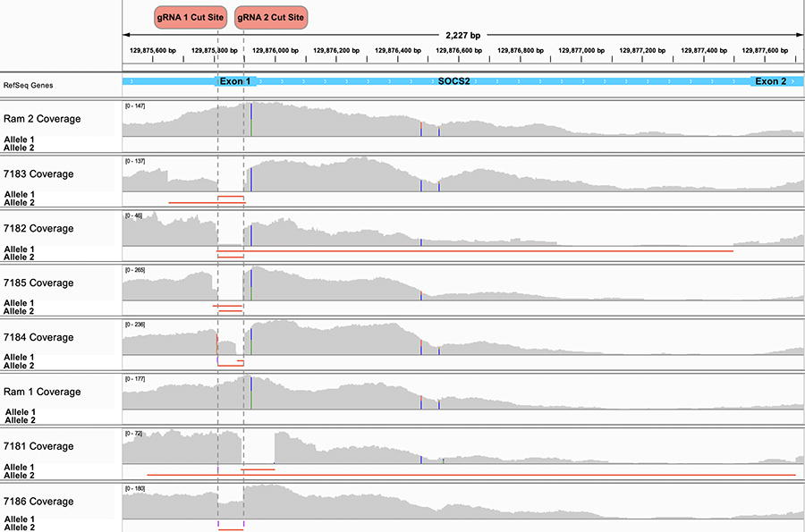Click the gRNA 1 Cut Site label

point(191,18)
